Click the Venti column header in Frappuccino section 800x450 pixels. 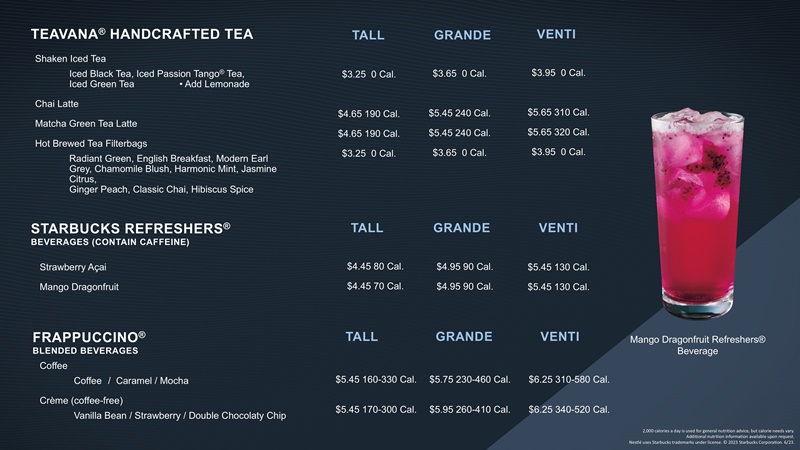tap(560, 336)
